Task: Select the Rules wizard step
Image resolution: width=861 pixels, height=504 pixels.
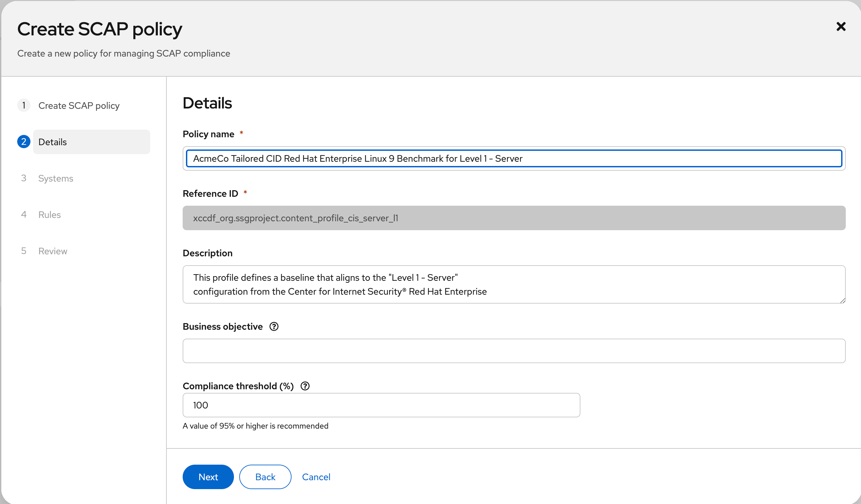Action: point(50,215)
